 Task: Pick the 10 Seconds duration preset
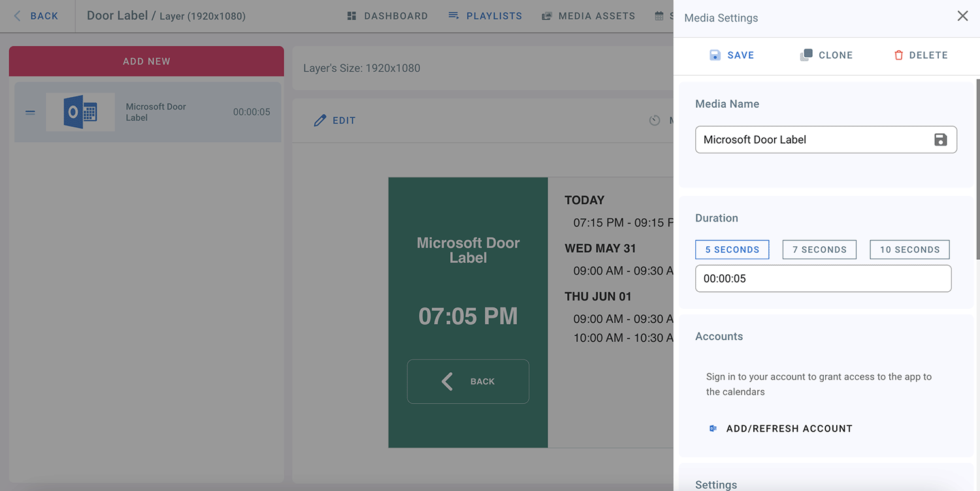coord(909,249)
